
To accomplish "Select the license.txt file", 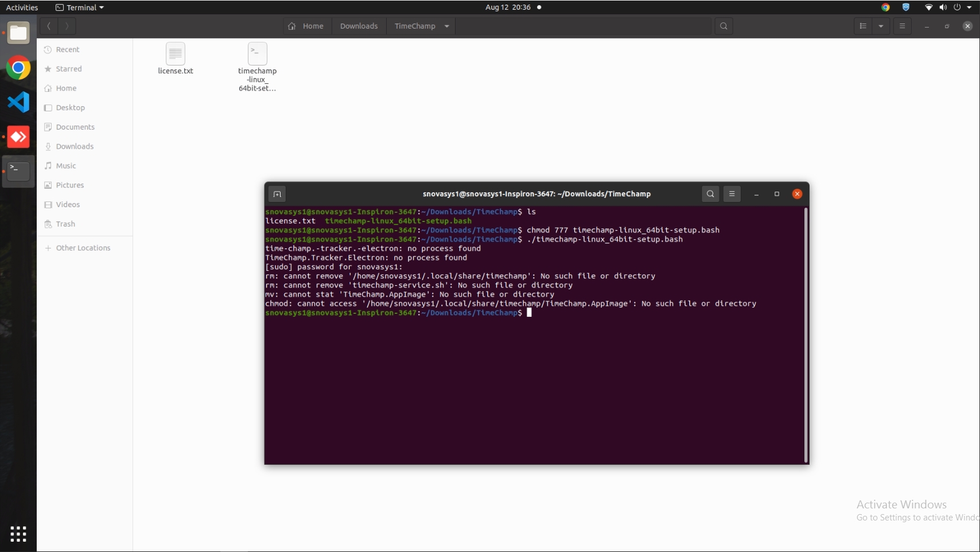I will (x=176, y=59).
